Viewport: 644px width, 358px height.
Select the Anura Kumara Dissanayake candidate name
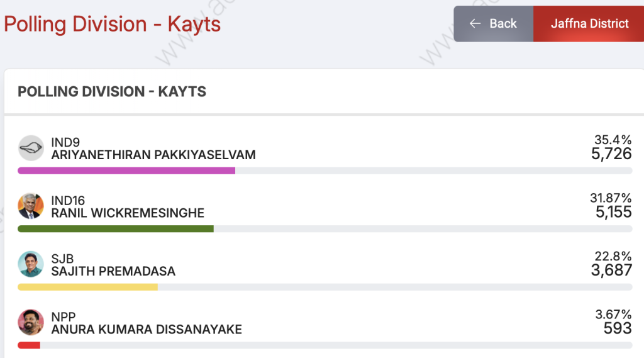[x=147, y=330]
